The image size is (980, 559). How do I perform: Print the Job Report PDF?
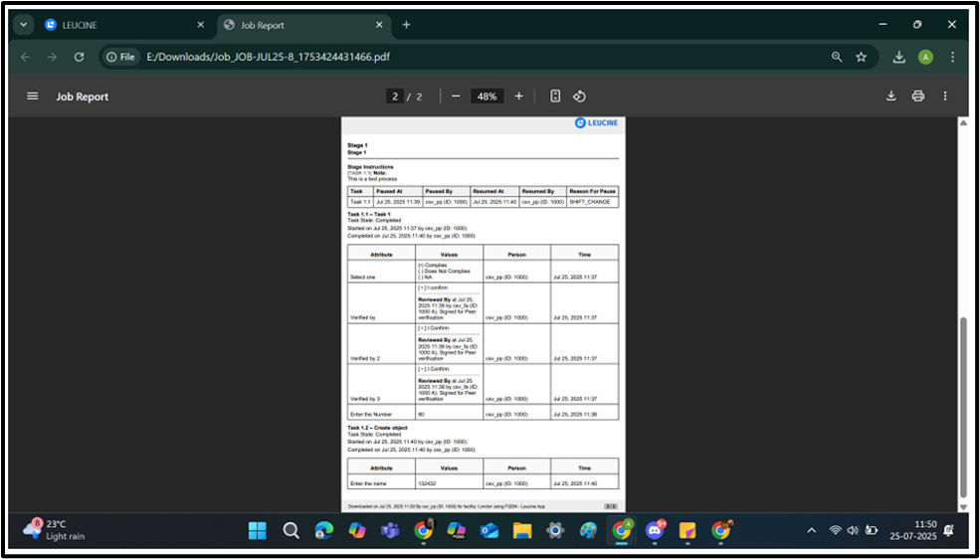point(918,96)
